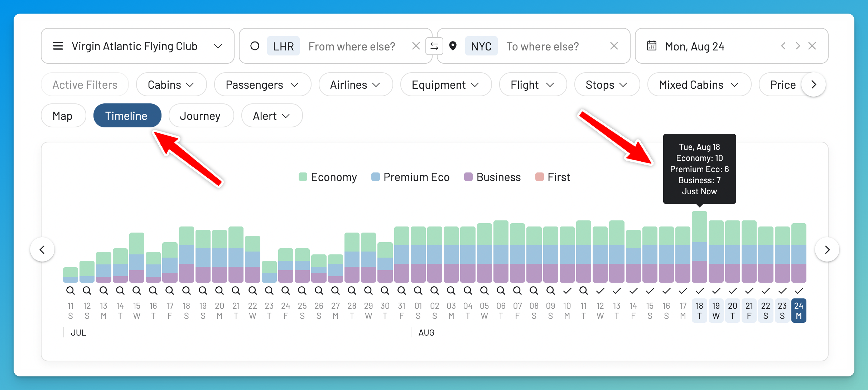Swap origin and destination airports

pos(434,46)
